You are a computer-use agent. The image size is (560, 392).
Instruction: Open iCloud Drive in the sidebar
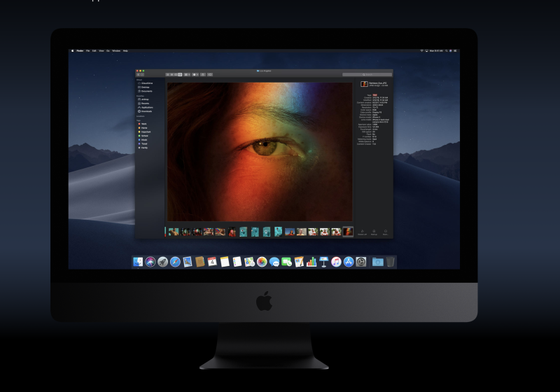(145, 83)
